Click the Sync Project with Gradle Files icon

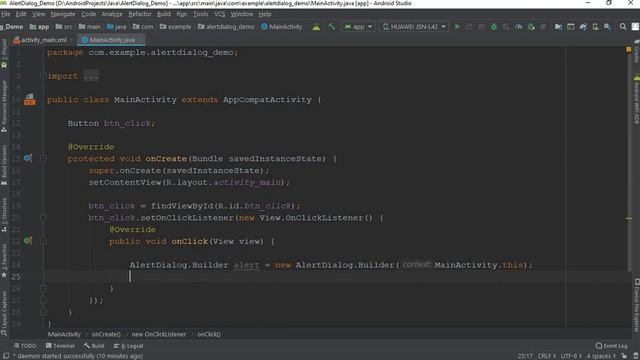click(x=583, y=27)
